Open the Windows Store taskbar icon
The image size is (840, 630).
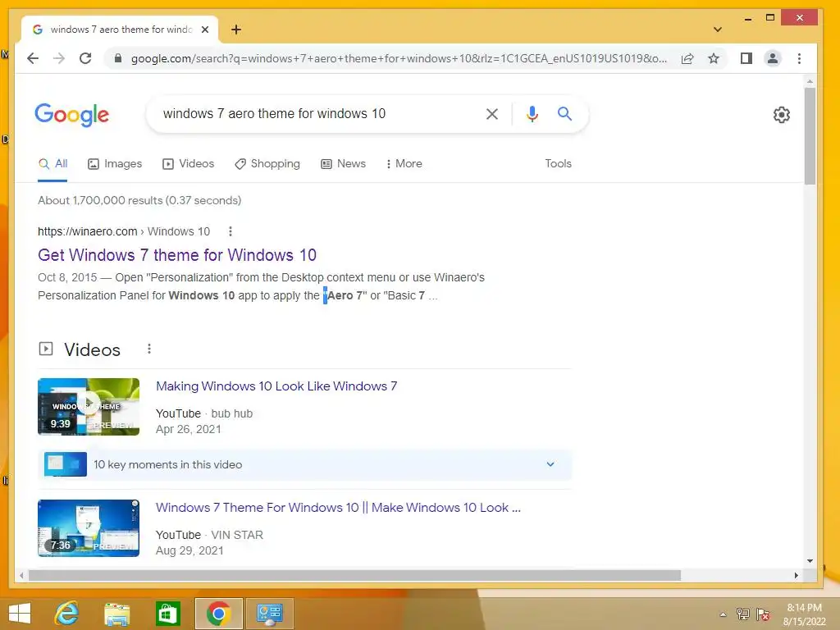(167, 614)
